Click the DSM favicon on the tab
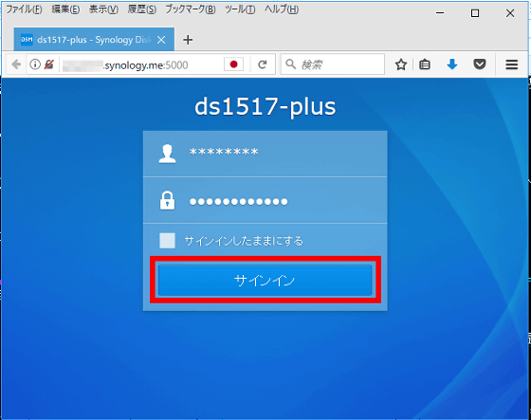The height and width of the screenshot is (420, 531). (x=27, y=40)
